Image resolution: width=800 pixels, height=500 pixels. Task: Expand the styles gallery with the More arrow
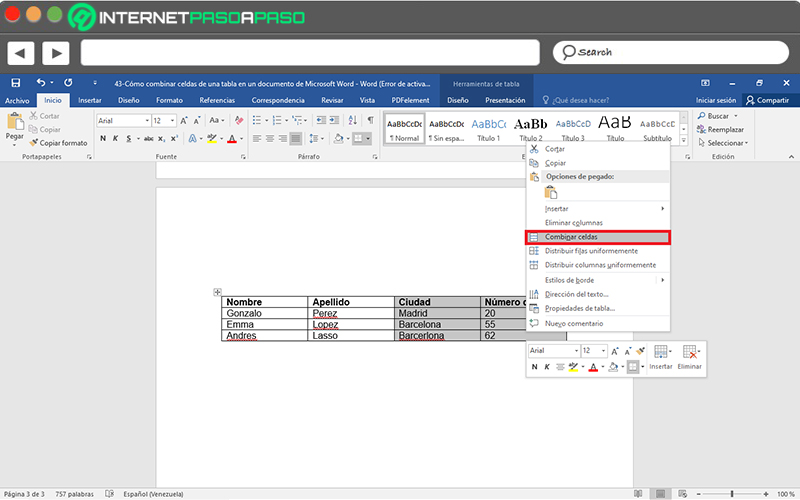click(684, 140)
